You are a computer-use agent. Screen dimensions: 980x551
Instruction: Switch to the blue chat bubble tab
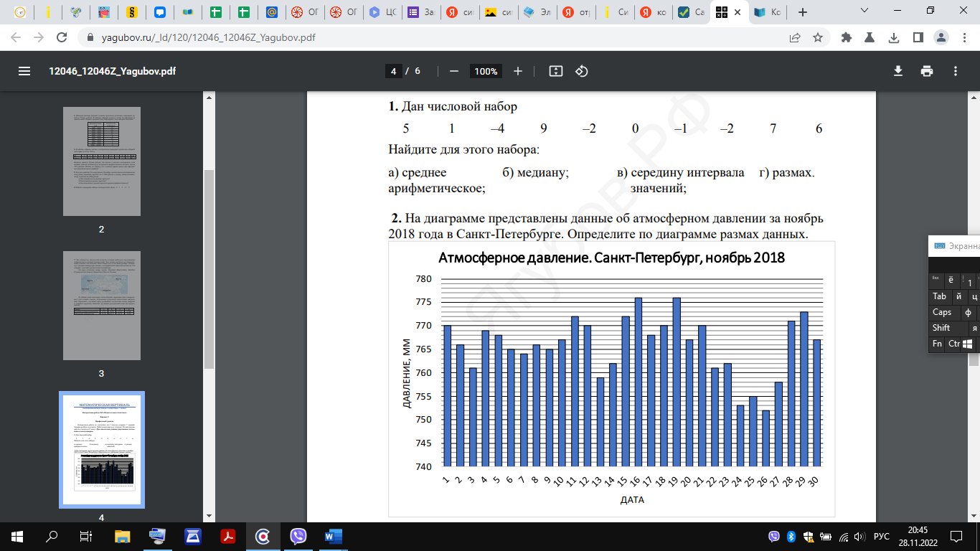[159, 12]
